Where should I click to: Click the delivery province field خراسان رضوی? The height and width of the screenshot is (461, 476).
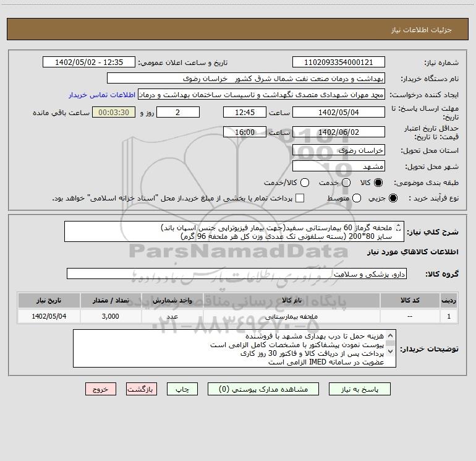coord(339,150)
